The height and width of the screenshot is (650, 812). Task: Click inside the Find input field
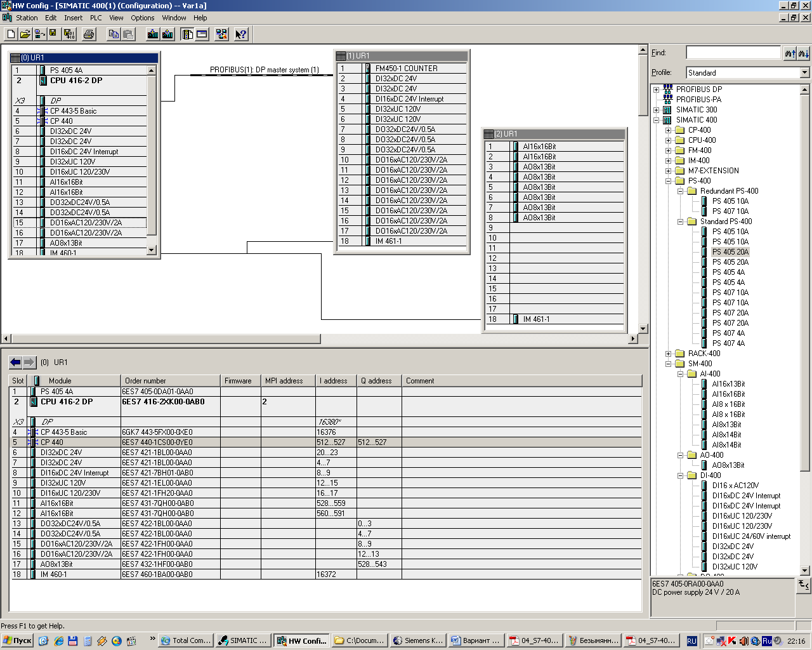coord(733,53)
